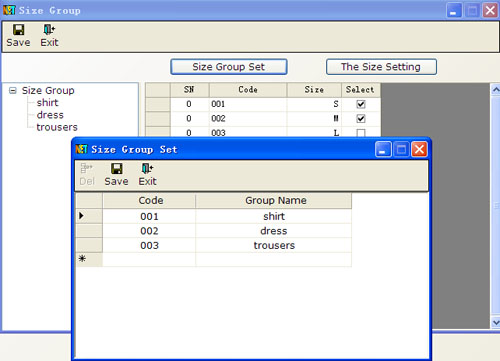Image resolution: width=500 pixels, height=361 pixels.
Task: Uncheck Select box for code 002 row
Action: tap(361, 119)
